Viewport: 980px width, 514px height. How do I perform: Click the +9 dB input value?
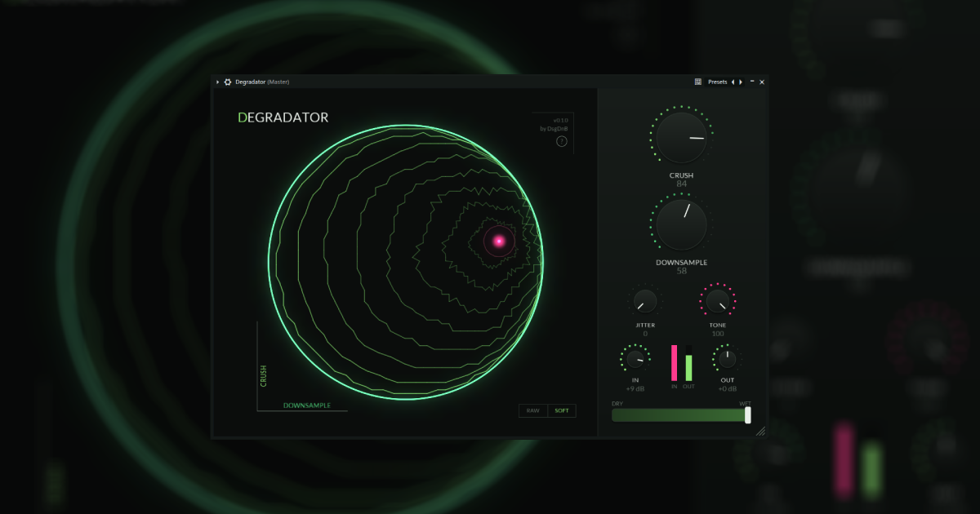coord(635,388)
